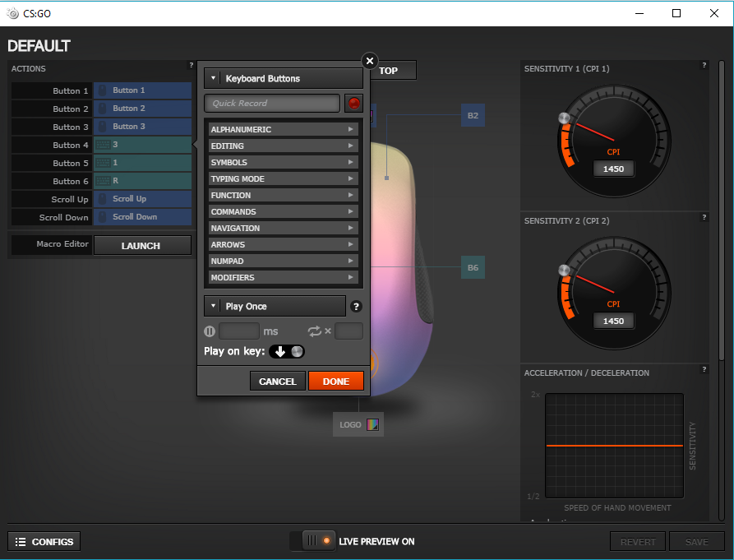Open the Play Once dropdown
The height and width of the screenshot is (560, 734).
(x=275, y=307)
